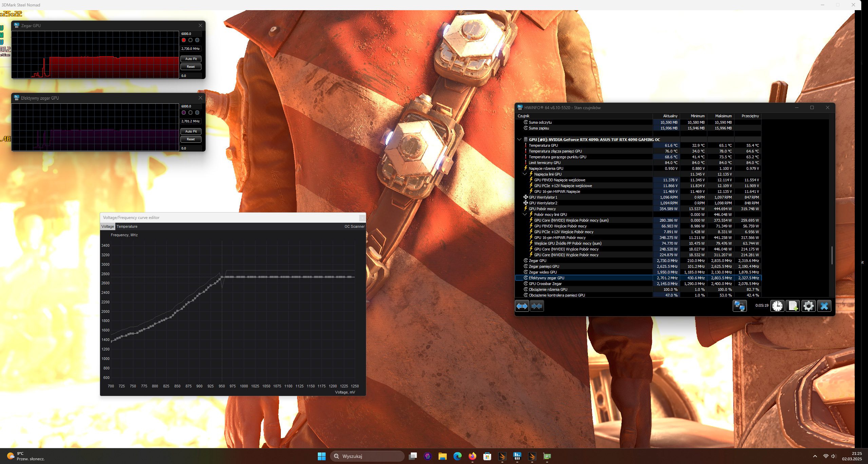Click the HWiNFO shrink layout arrows icon
The image size is (868, 464).
click(537, 306)
